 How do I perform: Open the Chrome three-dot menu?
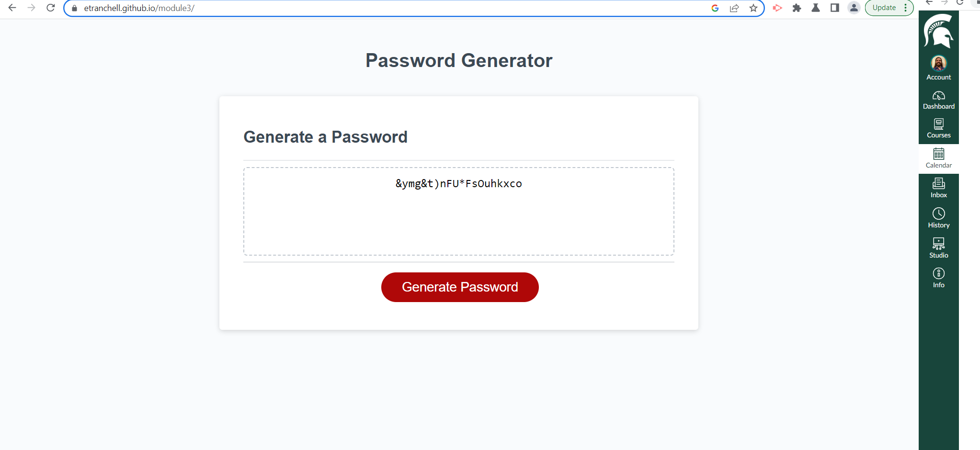pos(905,8)
